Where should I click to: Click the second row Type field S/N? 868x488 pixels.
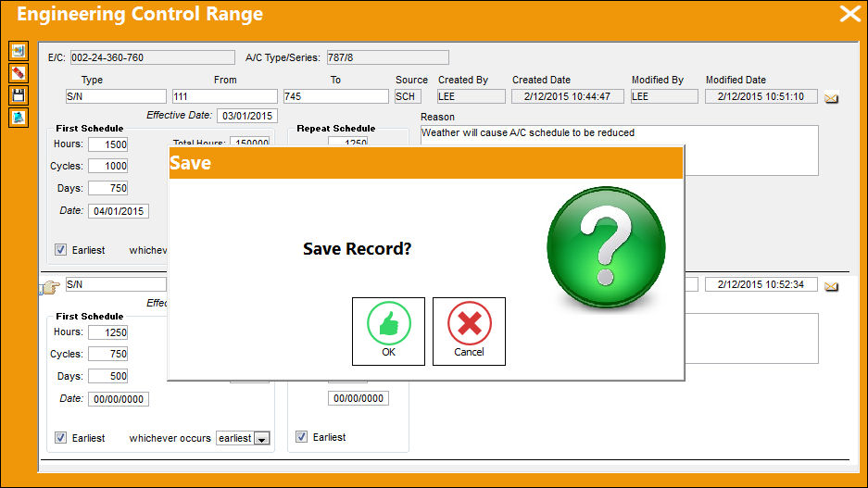tap(116, 284)
